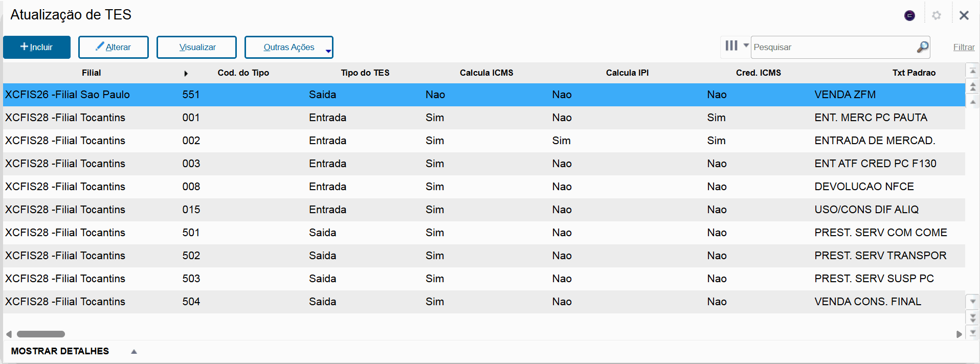The height and width of the screenshot is (364, 980).
Task: Click the MOSTRAR DETALHES label
Action: (x=60, y=351)
